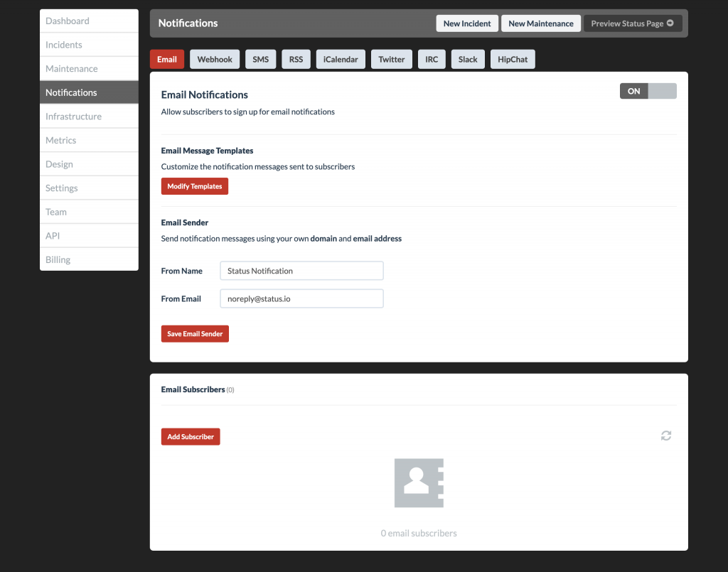
Task: Click the subscriber contact card placeholder icon
Action: [419, 482]
